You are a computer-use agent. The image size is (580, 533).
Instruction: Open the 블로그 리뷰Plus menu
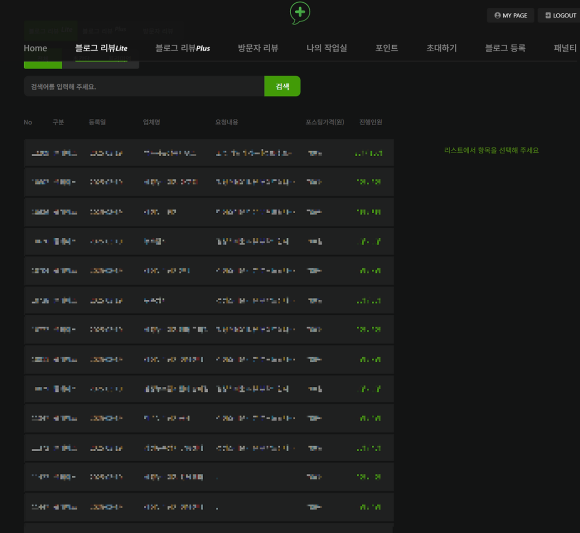click(182, 48)
